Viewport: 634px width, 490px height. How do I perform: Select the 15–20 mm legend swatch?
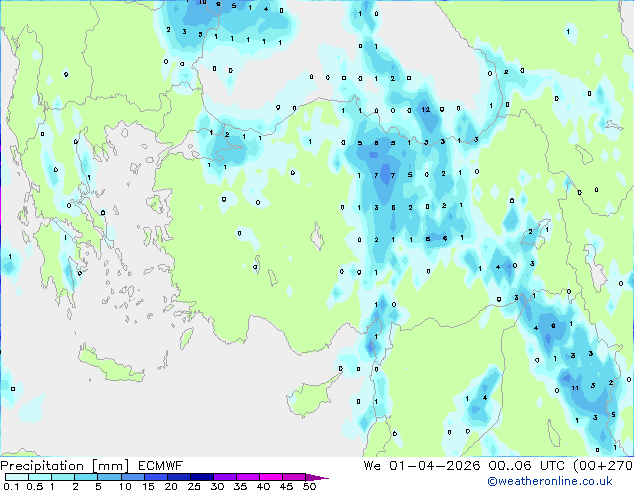(156, 477)
